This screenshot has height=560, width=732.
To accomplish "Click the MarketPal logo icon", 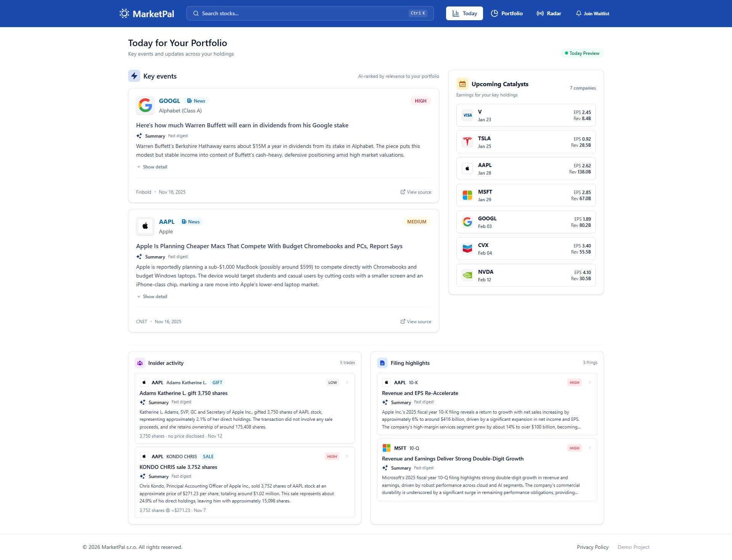I will (x=124, y=13).
